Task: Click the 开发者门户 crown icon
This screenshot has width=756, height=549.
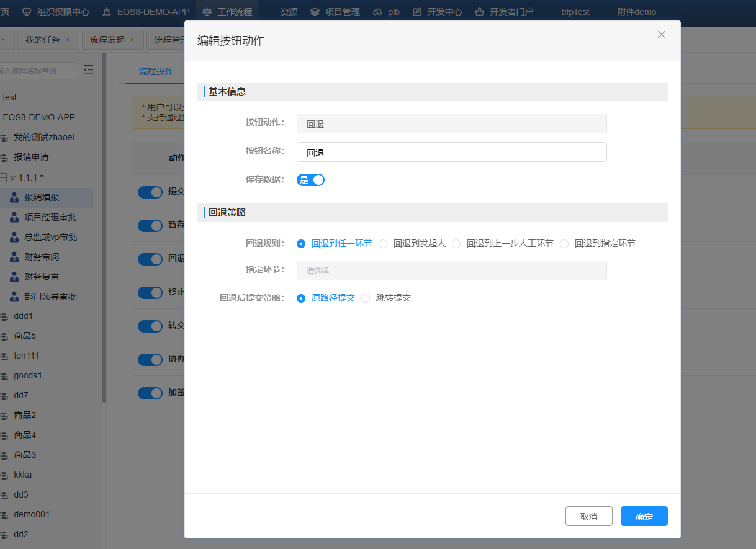Action: [x=479, y=12]
